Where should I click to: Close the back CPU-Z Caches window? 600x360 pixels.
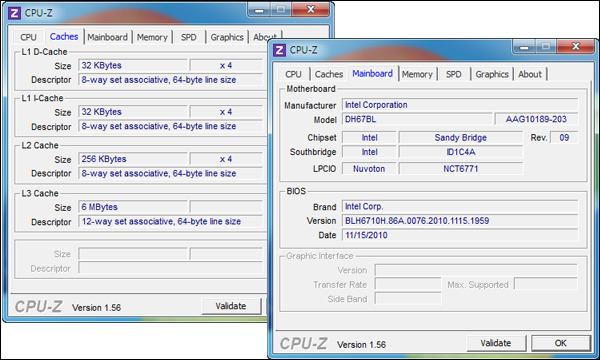point(311,10)
